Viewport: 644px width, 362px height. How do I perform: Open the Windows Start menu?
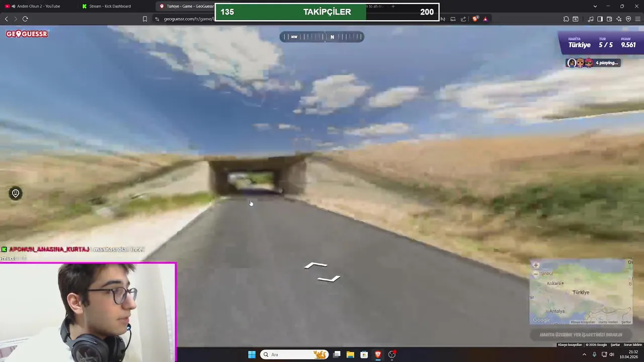click(x=252, y=354)
